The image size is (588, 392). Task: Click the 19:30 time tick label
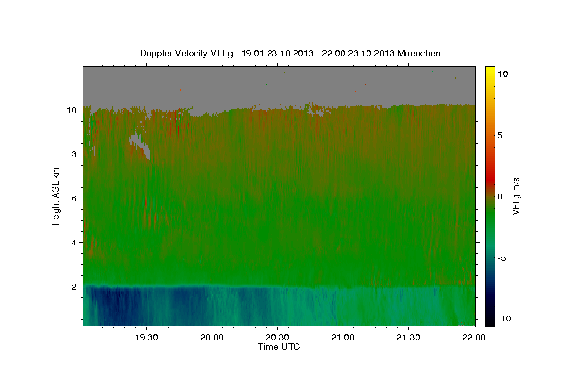coord(146,338)
